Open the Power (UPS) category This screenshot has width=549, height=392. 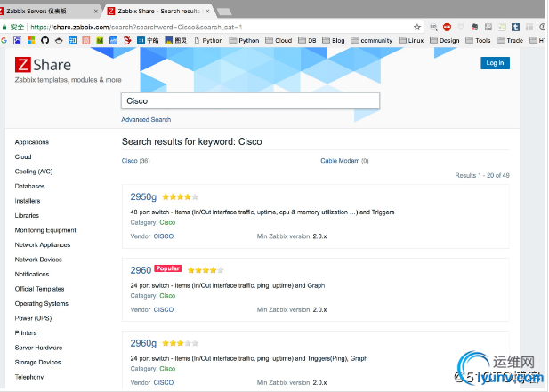pos(33,318)
